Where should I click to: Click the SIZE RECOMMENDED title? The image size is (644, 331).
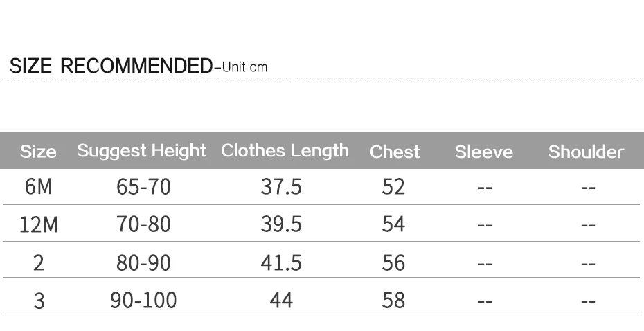click(111, 66)
